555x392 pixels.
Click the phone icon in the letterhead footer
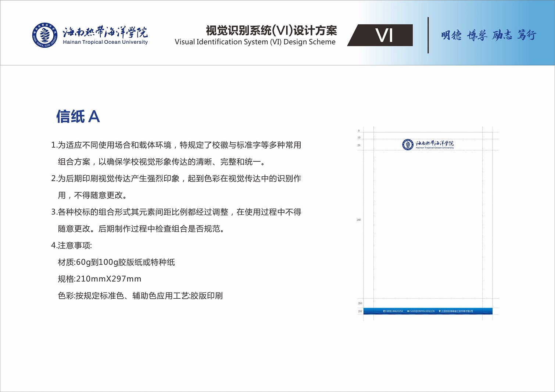[x=384, y=311]
